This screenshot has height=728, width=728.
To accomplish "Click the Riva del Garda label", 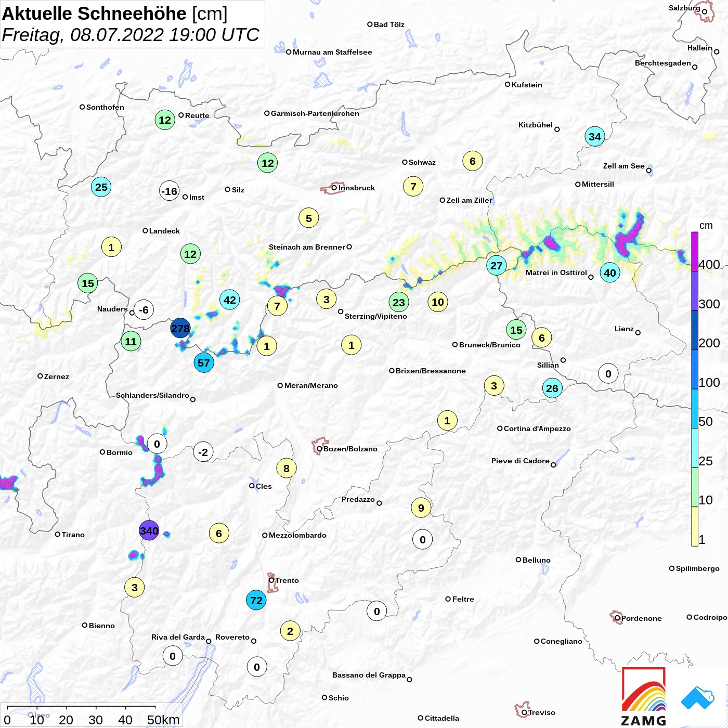I will [x=178, y=637].
